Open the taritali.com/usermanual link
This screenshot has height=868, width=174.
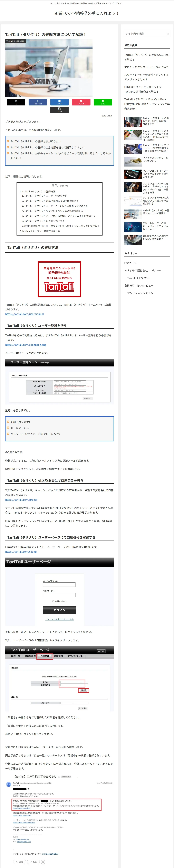24,314
